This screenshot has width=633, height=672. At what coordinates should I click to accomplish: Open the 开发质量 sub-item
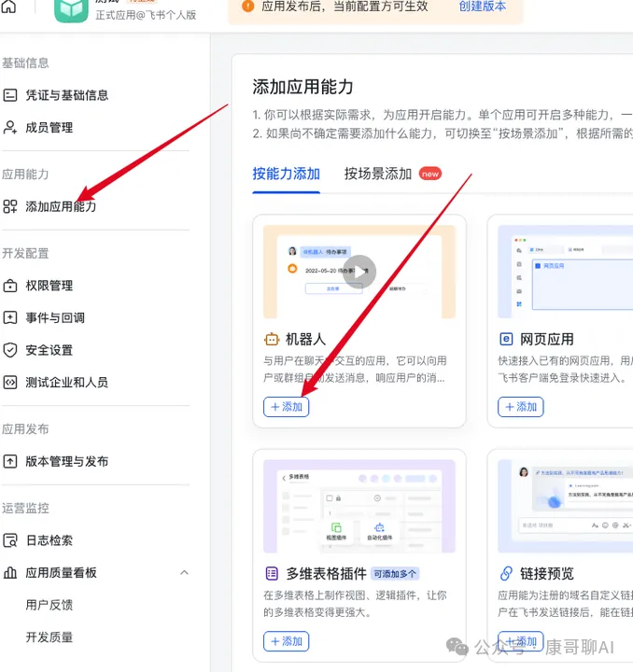click(49, 637)
